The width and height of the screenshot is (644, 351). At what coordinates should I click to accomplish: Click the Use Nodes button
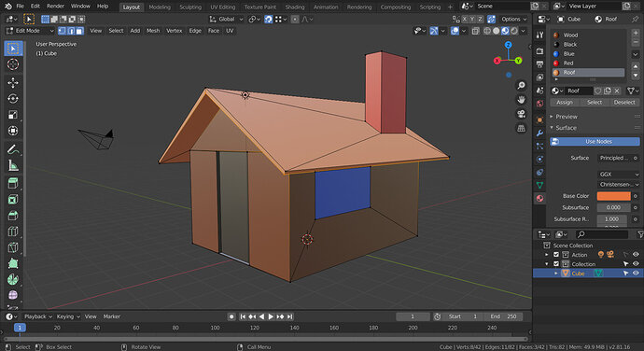click(x=595, y=141)
